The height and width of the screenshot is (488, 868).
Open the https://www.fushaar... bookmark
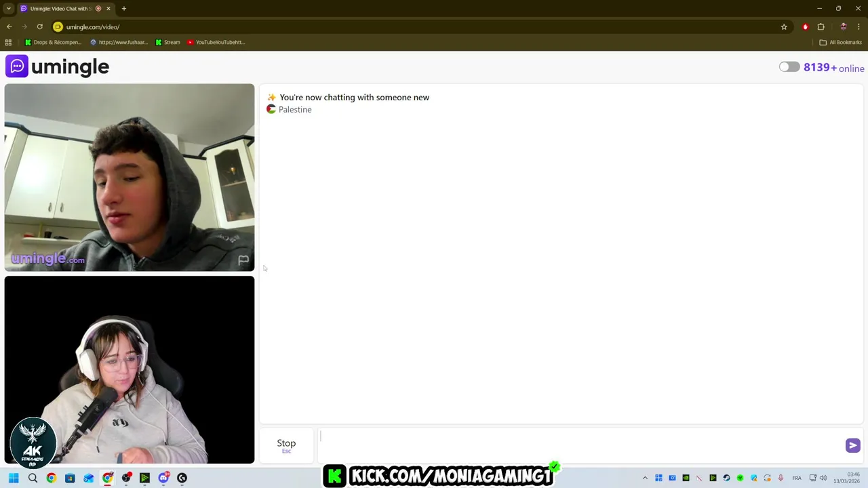[x=119, y=42]
